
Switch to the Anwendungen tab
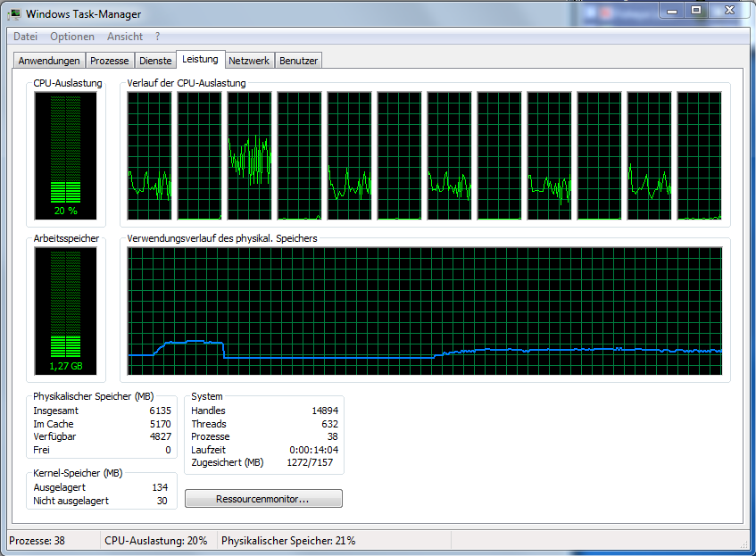50,61
